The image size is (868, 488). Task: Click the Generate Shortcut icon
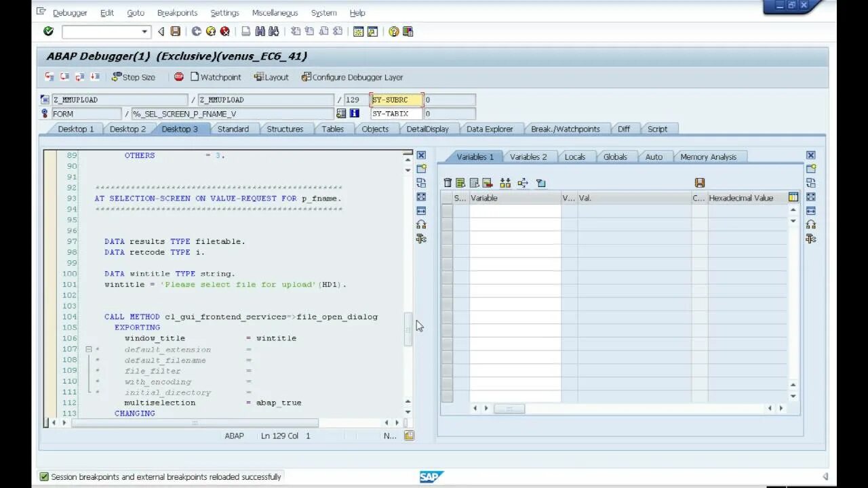coord(372,31)
